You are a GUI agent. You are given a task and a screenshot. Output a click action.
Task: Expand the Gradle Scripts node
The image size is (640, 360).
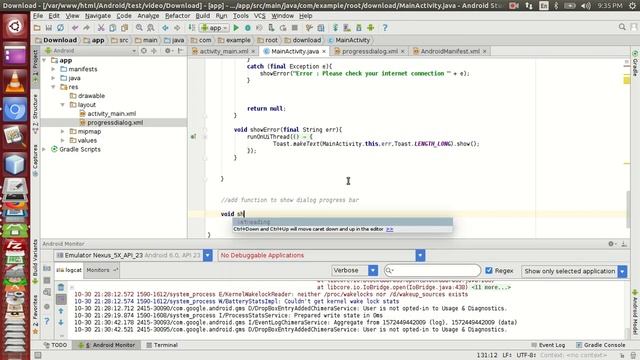tap(44, 149)
